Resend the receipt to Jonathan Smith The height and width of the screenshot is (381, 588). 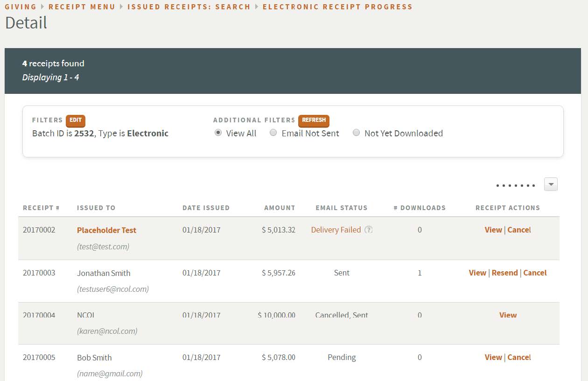(x=506, y=273)
